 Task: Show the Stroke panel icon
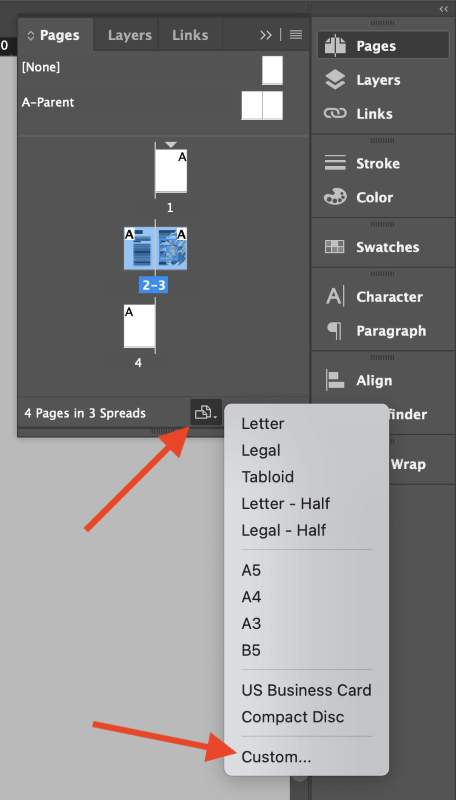coord(335,163)
